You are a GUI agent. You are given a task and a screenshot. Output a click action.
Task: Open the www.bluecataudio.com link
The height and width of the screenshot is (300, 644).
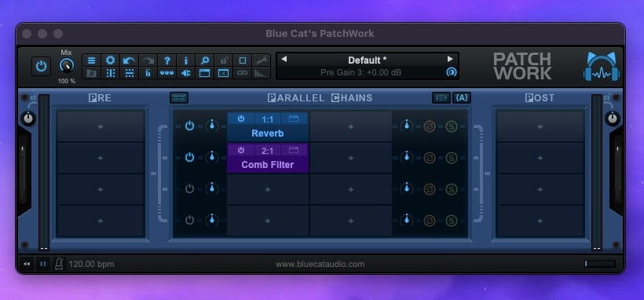(320, 264)
